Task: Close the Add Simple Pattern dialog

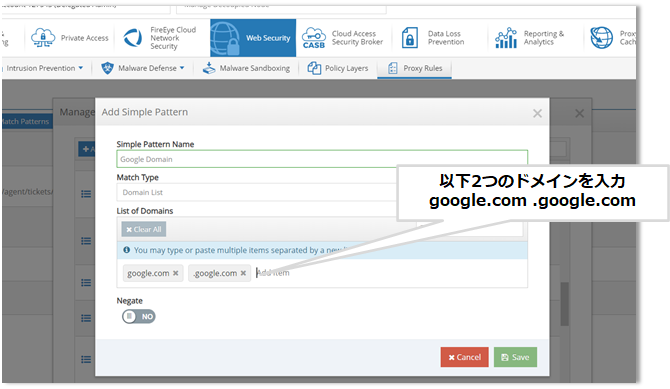Action: [x=537, y=113]
